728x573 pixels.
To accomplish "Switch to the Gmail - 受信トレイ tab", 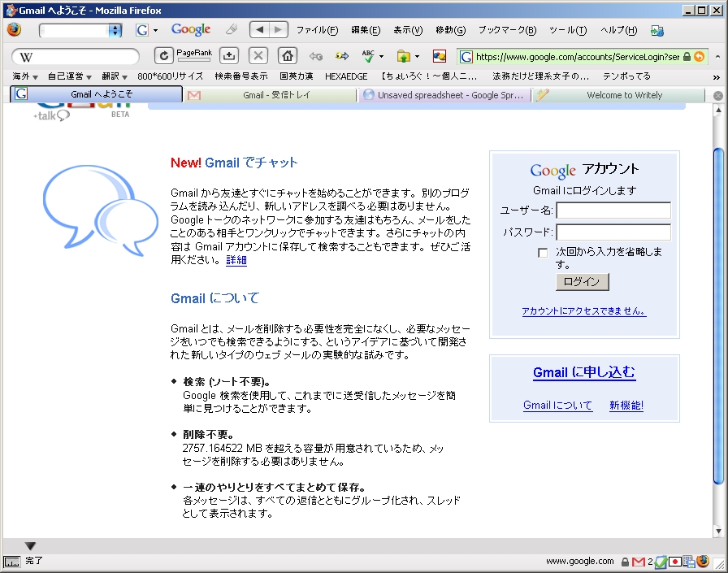I will click(271, 95).
